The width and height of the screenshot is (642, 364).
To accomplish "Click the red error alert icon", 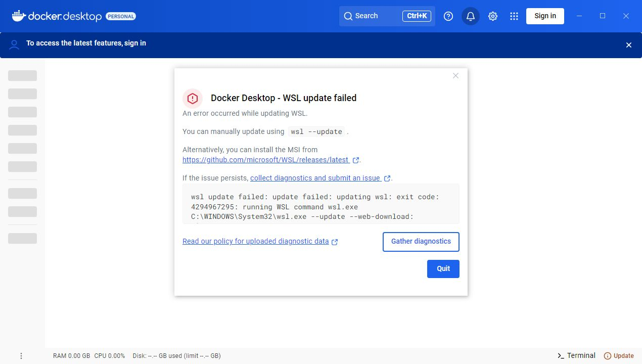I will click(x=193, y=99).
